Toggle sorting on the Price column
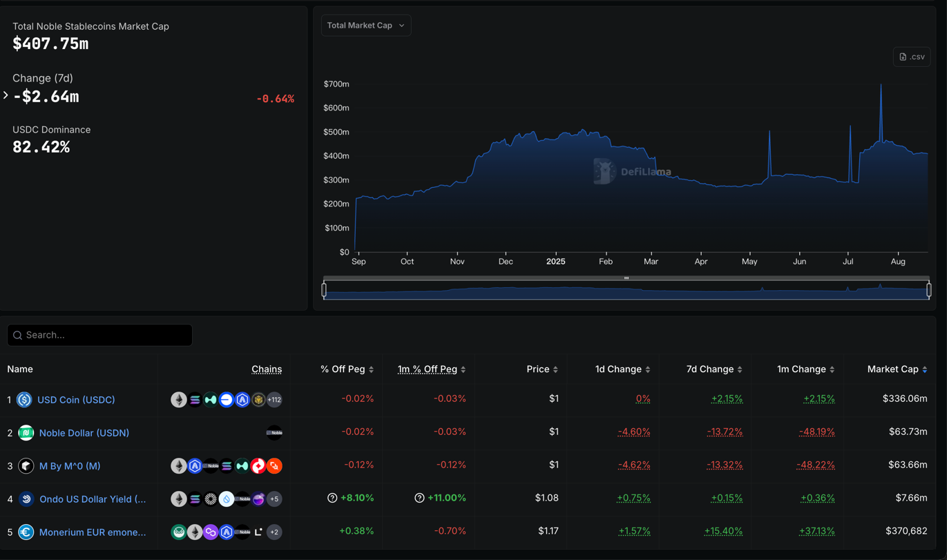The width and height of the screenshot is (947, 560). [x=542, y=369]
